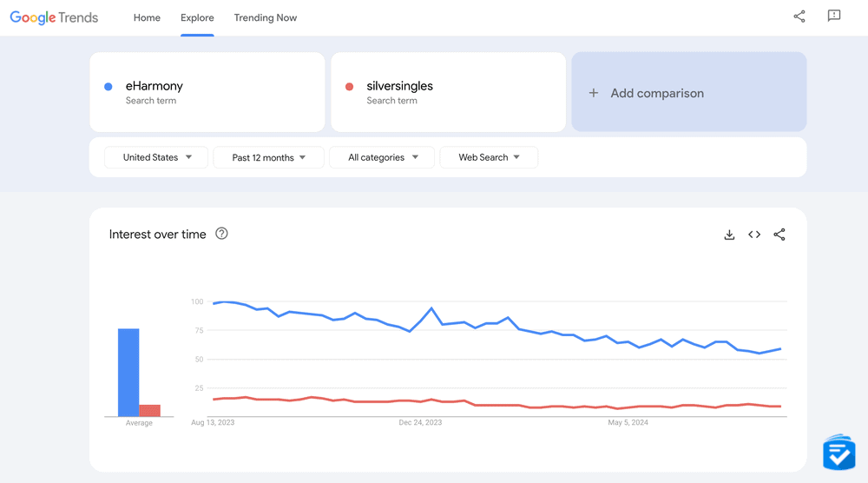Switch to the Explore tab
The height and width of the screenshot is (483, 868).
click(x=197, y=17)
